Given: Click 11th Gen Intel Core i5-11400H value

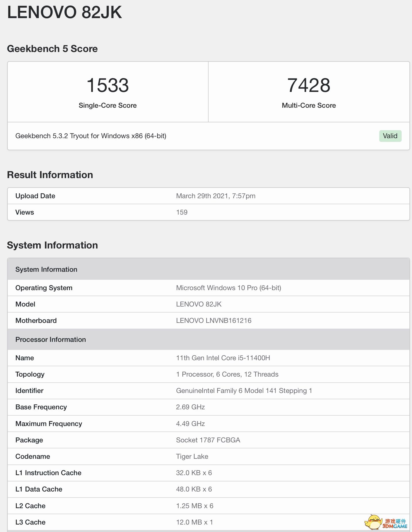Looking at the screenshot, I should [x=223, y=358].
